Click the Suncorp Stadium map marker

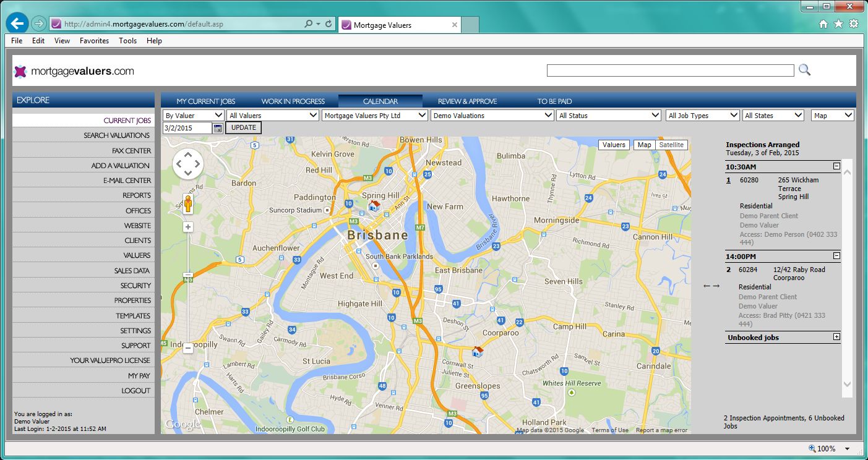coord(327,210)
